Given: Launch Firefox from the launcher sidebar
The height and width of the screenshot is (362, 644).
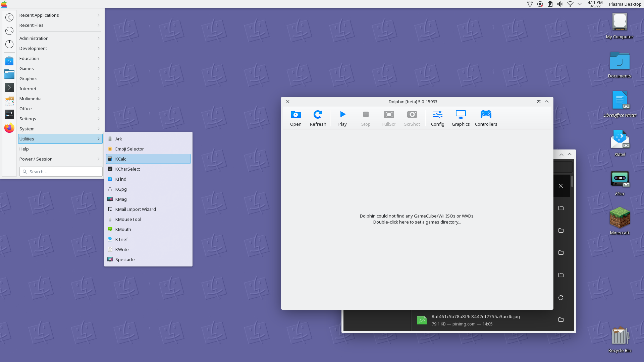Looking at the screenshot, I should tap(9, 128).
